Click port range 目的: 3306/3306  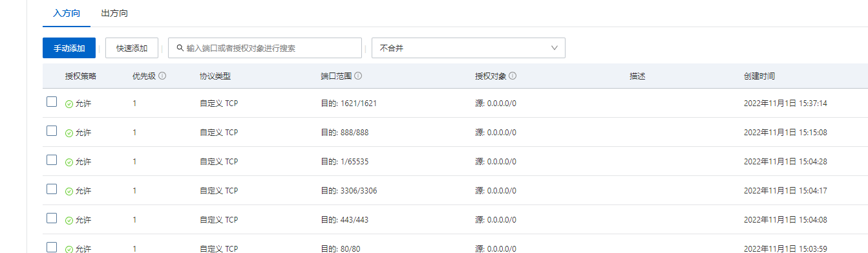point(348,191)
